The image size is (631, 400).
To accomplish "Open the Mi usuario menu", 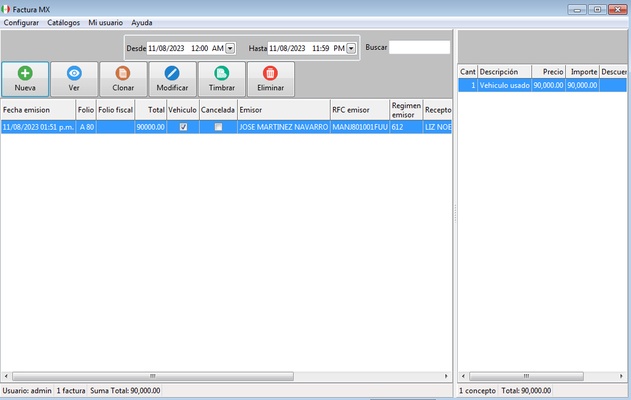I will click(105, 23).
